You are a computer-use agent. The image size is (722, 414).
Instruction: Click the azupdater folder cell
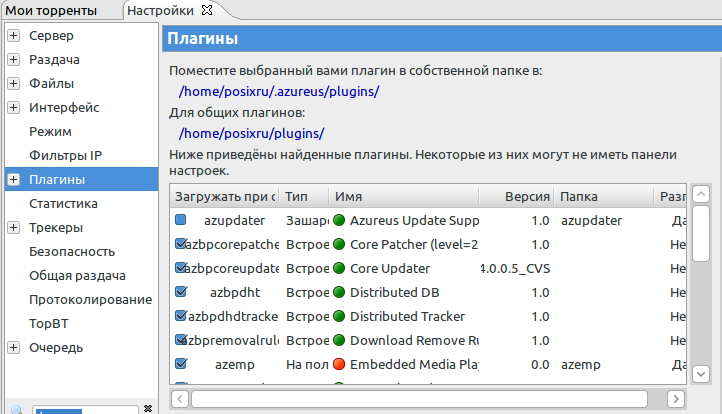pos(591,221)
